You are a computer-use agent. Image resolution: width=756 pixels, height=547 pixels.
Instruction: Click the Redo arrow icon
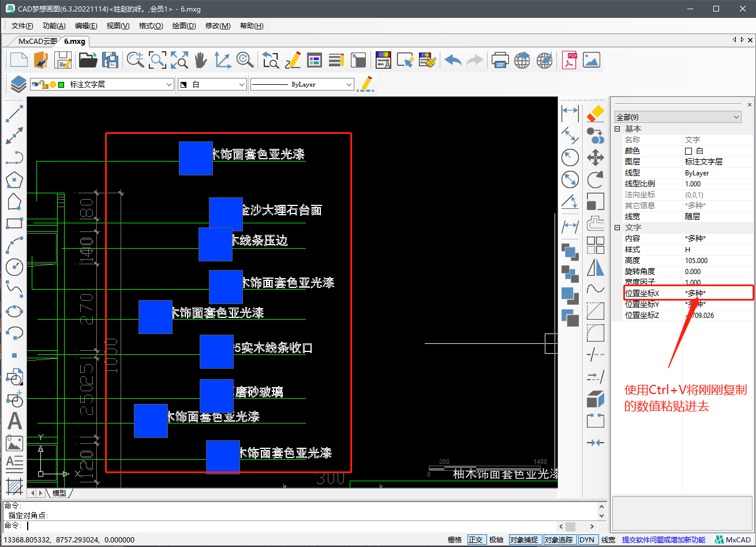(x=474, y=60)
